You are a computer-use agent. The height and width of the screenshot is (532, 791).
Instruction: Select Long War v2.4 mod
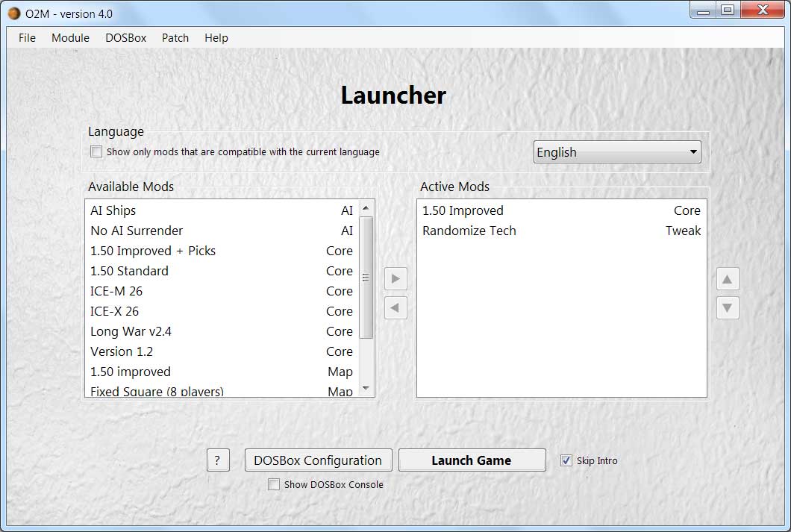pos(222,331)
